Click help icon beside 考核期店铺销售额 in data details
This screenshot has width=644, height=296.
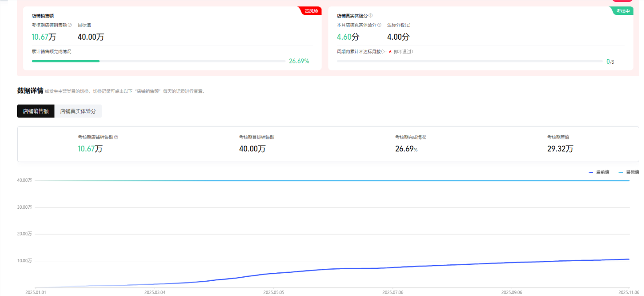coord(116,137)
